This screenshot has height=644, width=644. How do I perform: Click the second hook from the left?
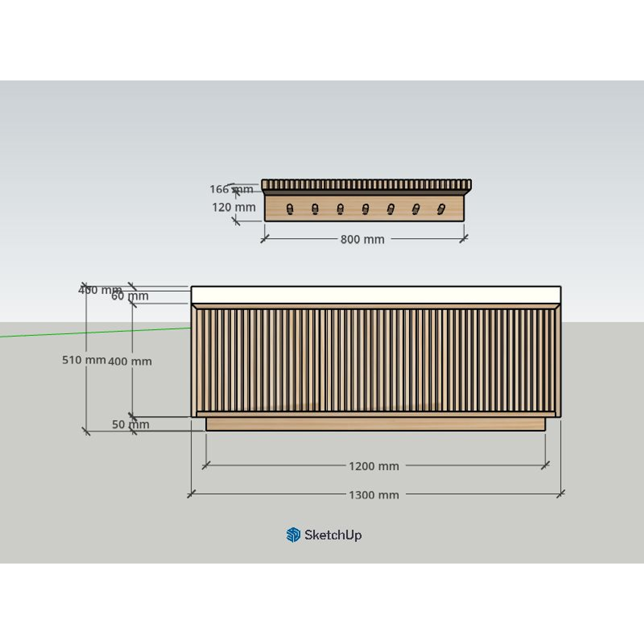(315, 209)
